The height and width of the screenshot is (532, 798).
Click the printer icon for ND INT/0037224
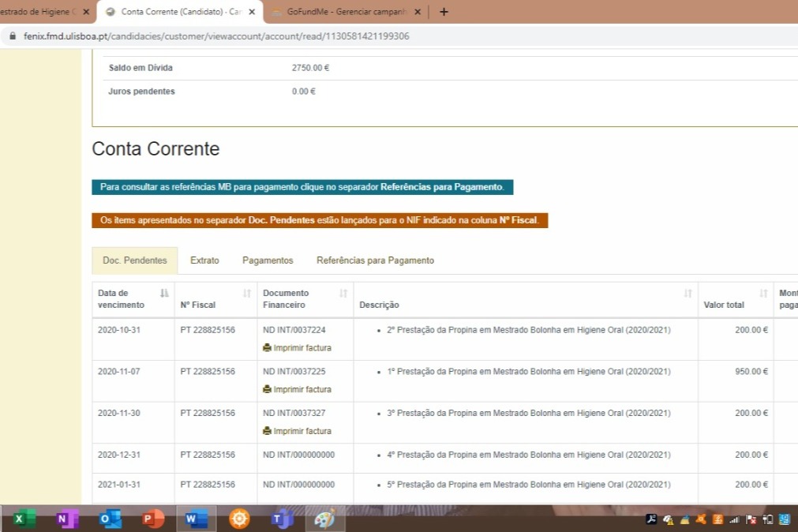(x=268, y=348)
